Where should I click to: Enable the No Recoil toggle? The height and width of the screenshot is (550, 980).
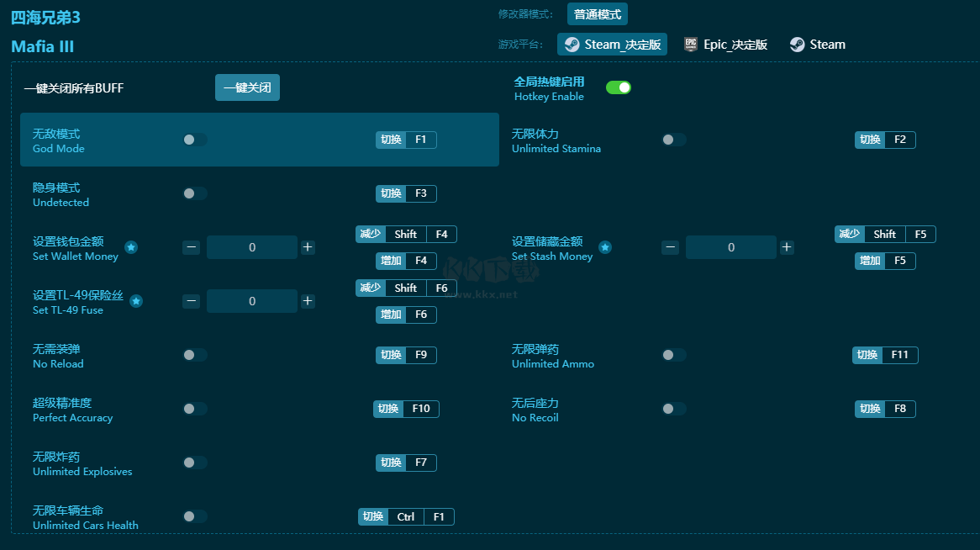pyautogui.click(x=674, y=409)
